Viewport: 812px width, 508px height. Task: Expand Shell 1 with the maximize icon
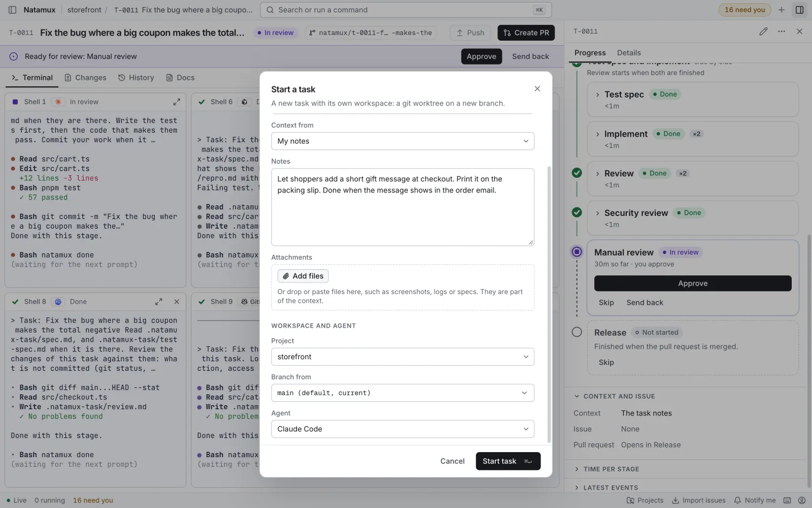[x=177, y=102]
